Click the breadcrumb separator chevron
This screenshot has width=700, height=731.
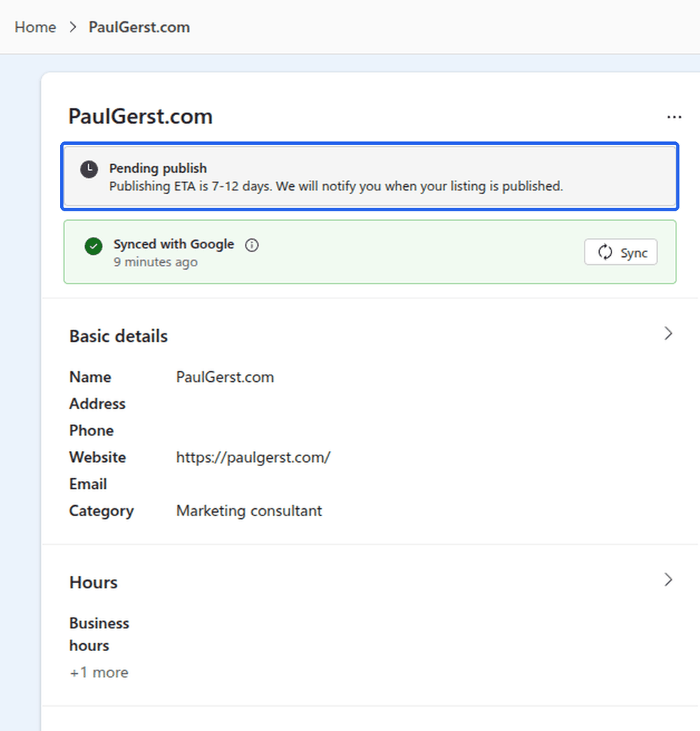[x=73, y=27]
